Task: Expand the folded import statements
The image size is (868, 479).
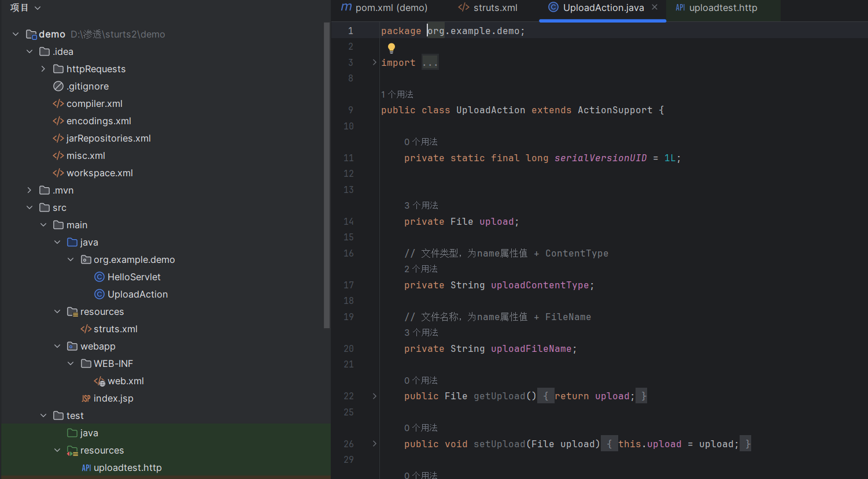Action: tap(374, 62)
